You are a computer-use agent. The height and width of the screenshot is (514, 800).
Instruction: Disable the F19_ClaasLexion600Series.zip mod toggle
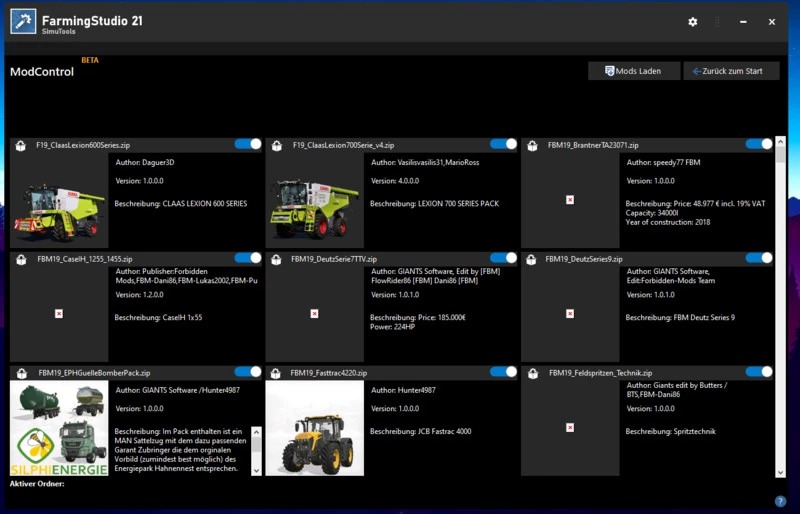tap(248, 144)
